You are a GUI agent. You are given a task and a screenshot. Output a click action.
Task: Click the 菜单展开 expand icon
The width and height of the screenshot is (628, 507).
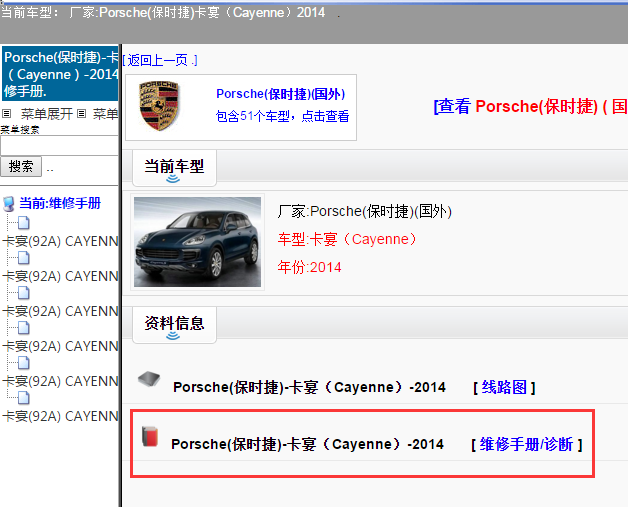click(x=6, y=114)
